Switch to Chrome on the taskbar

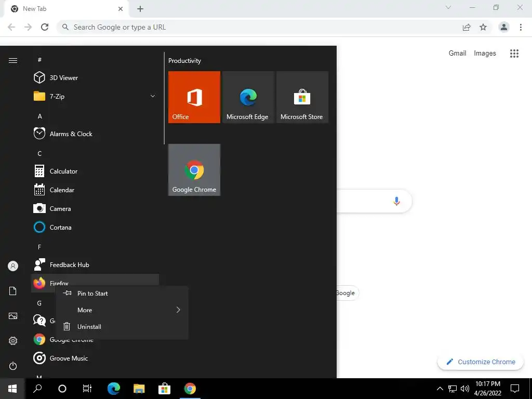pyautogui.click(x=190, y=389)
